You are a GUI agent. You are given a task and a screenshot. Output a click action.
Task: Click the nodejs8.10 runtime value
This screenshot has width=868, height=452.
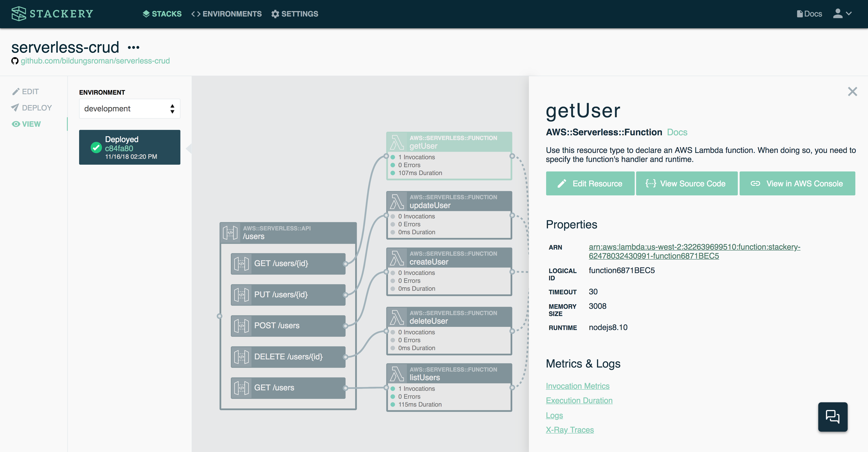pos(608,327)
